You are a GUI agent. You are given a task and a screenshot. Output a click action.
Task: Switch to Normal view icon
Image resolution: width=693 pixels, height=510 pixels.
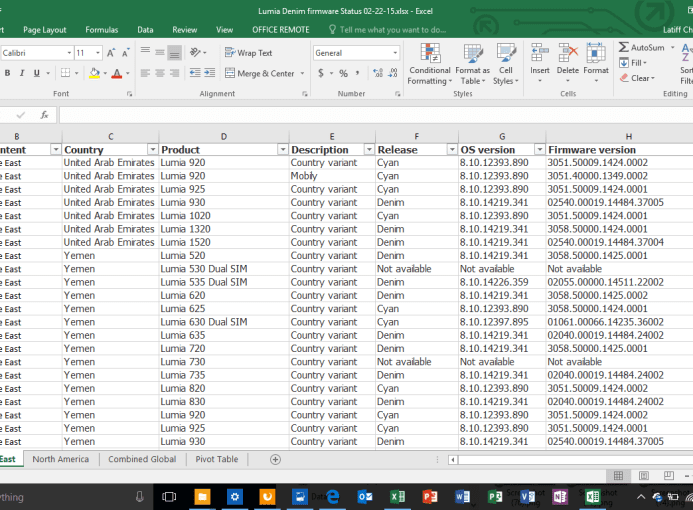pyautogui.click(x=618, y=476)
